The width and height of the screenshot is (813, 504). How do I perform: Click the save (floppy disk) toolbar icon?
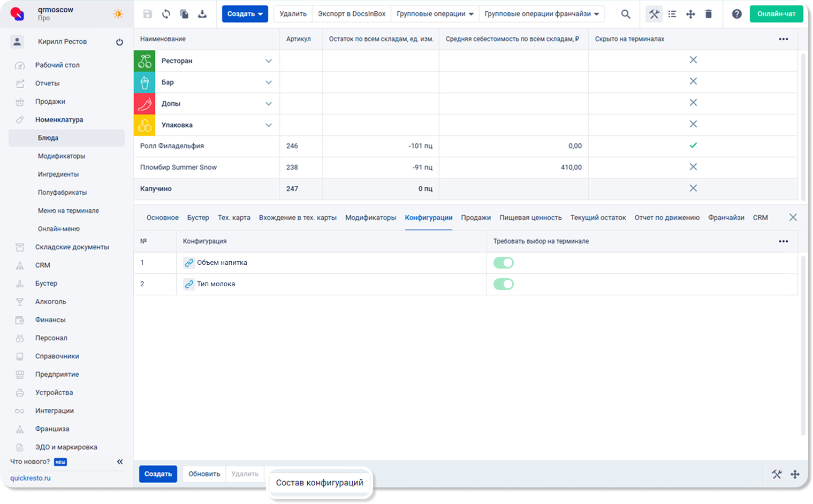[148, 14]
